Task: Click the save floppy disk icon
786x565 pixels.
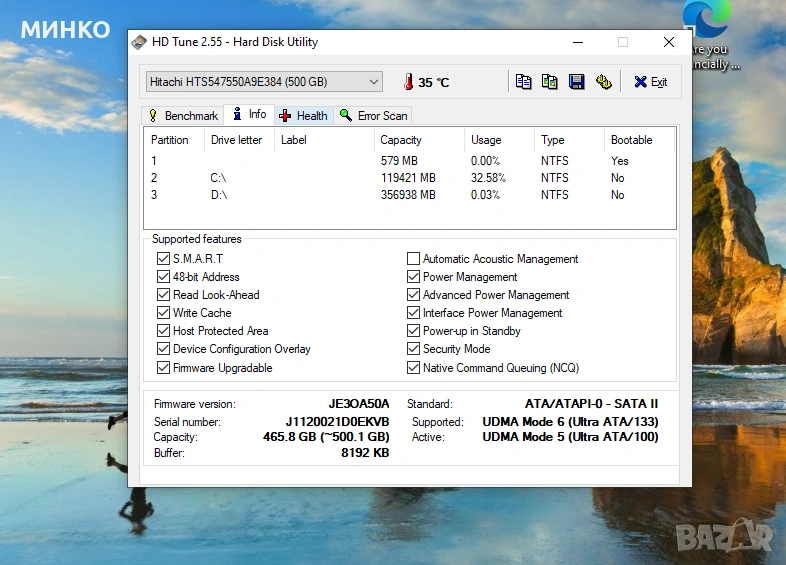Action: pyautogui.click(x=577, y=82)
